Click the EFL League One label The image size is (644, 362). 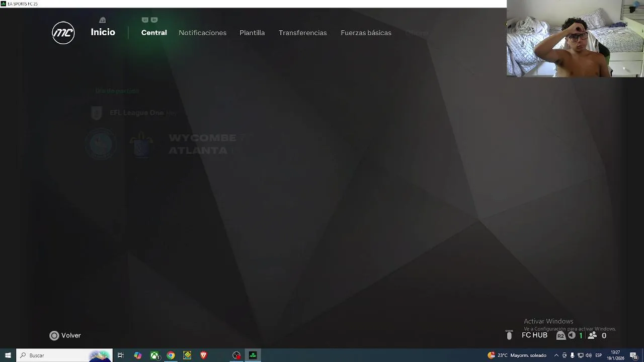pos(137,113)
